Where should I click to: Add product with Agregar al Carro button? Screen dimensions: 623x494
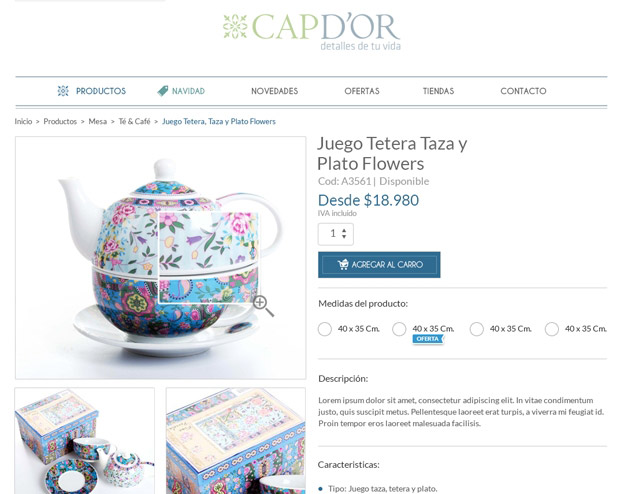pos(379,265)
